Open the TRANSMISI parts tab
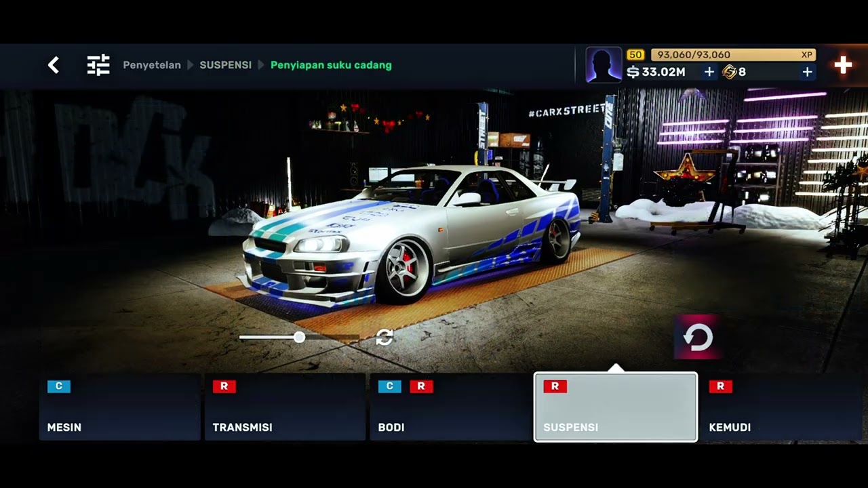This screenshot has width=868, height=488. point(285,407)
